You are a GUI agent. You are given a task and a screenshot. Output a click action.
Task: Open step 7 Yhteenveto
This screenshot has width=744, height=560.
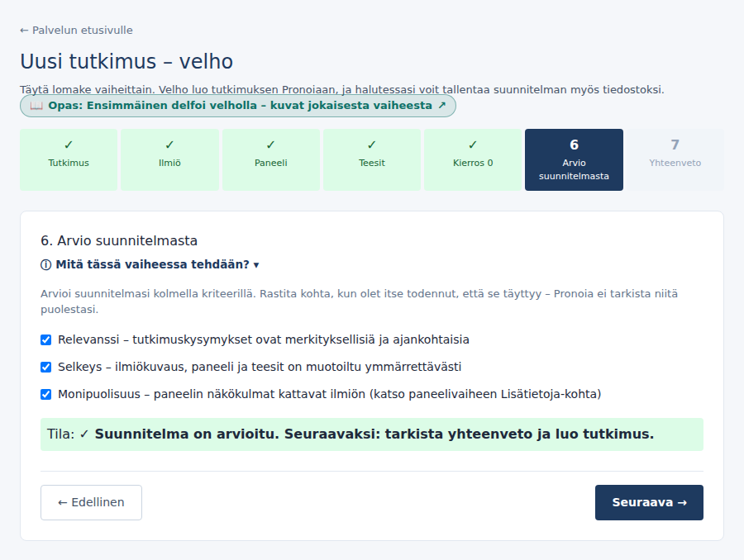coord(675,159)
